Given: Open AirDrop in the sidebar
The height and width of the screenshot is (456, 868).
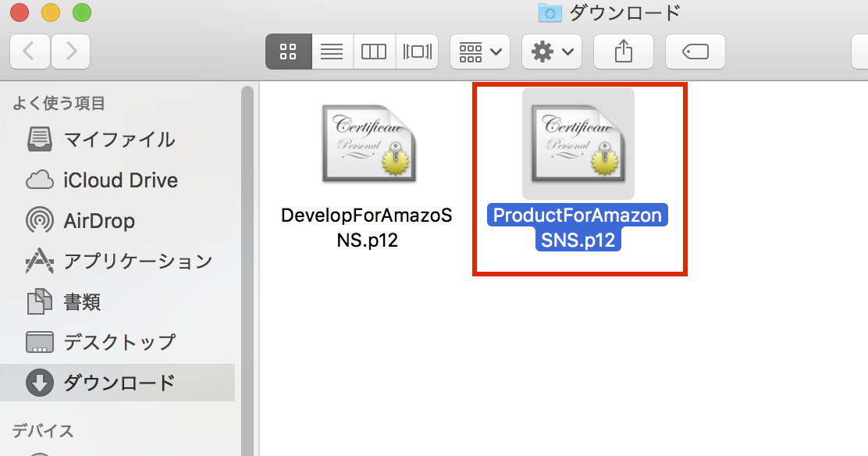Looking at the screenshot, I should click(x=99, y=221).
